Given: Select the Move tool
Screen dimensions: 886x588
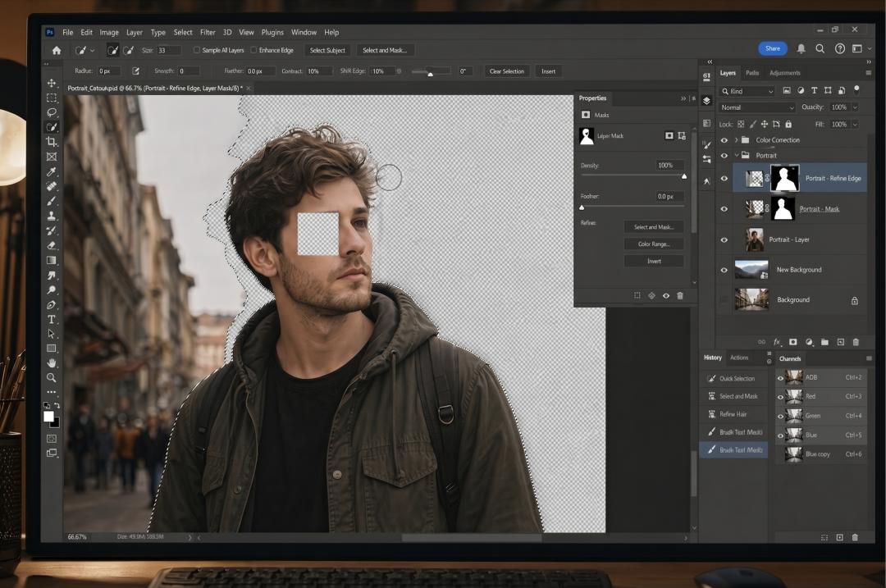Looking at the screenshot, I should (x=52, y=83).
